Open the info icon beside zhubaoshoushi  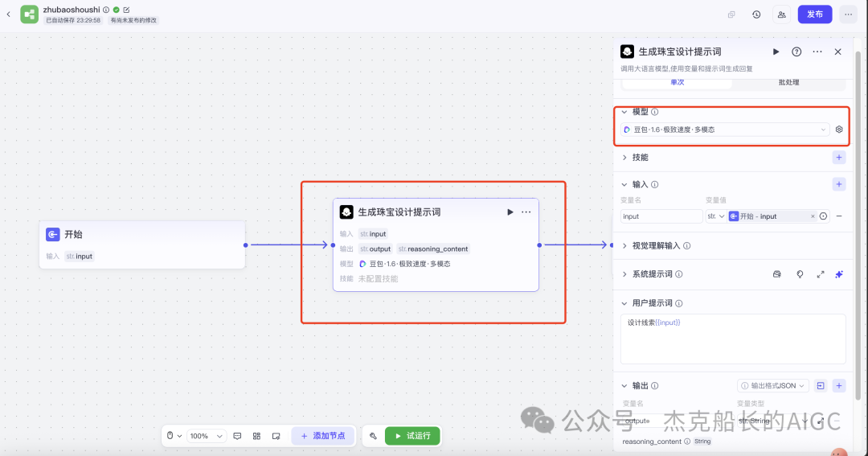click(x=106, y=10)
